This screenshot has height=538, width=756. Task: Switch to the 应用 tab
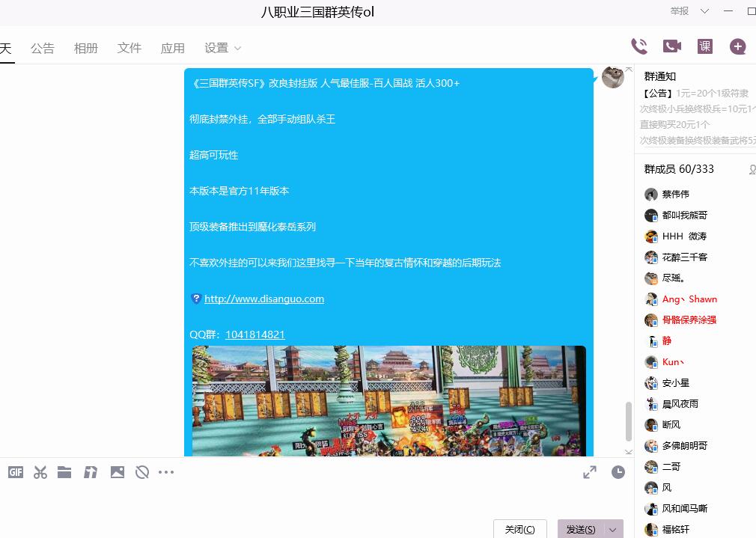point(173,48)
